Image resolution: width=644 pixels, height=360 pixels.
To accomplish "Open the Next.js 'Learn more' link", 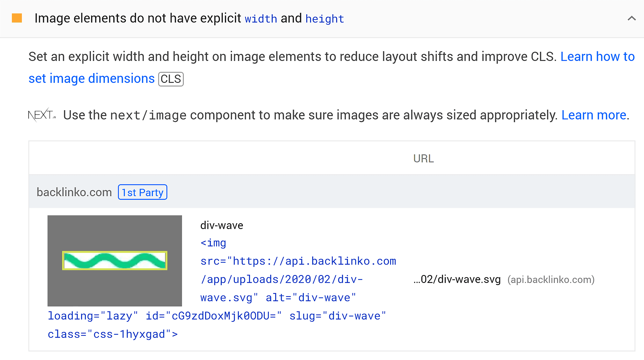I will 594,115.
